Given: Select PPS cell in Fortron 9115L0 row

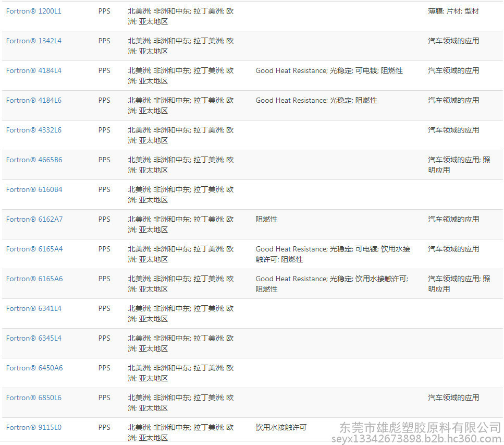Looking at the screenshot, I should point(104,427).
